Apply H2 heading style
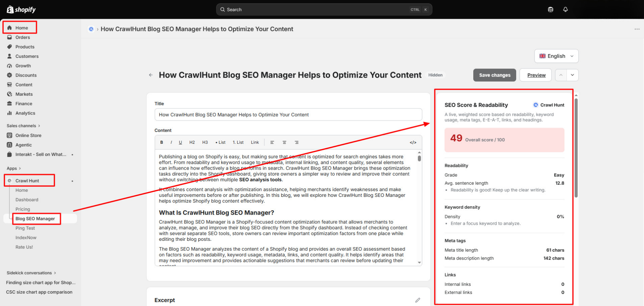 (192, 142)
